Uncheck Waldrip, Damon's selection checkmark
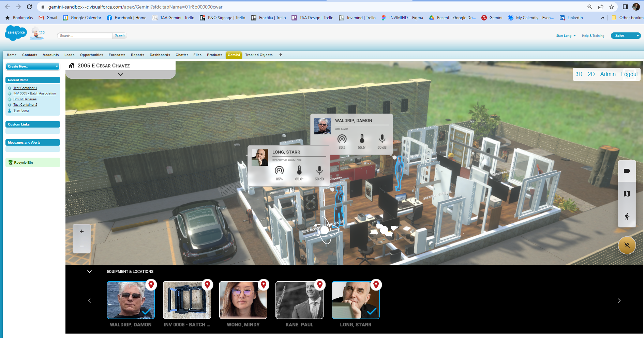 pos(146,311)
